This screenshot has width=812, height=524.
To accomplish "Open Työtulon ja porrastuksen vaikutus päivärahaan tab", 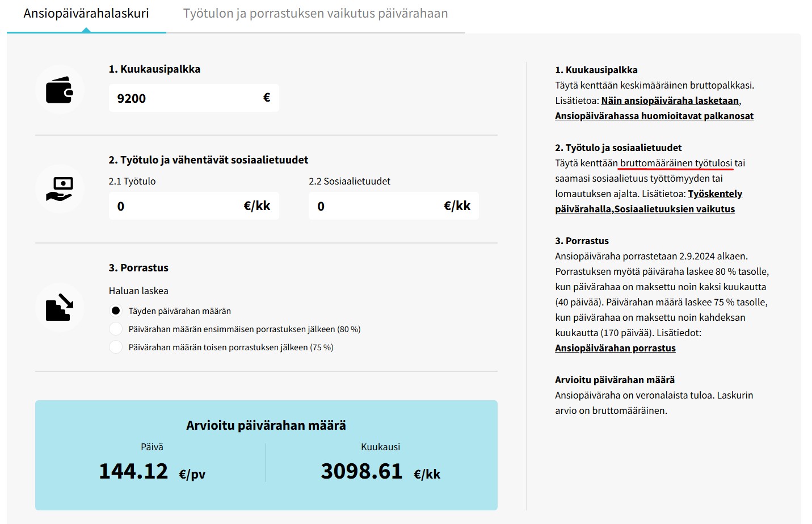I will coord(315,14).
